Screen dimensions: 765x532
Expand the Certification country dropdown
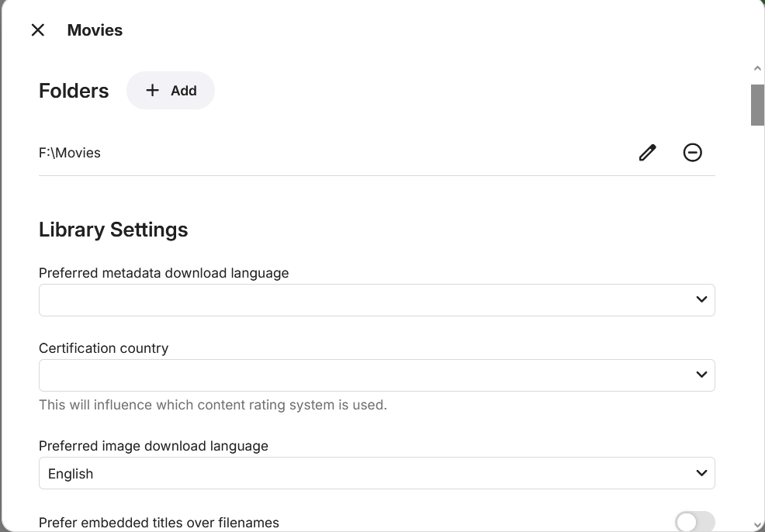pos(376,375)
